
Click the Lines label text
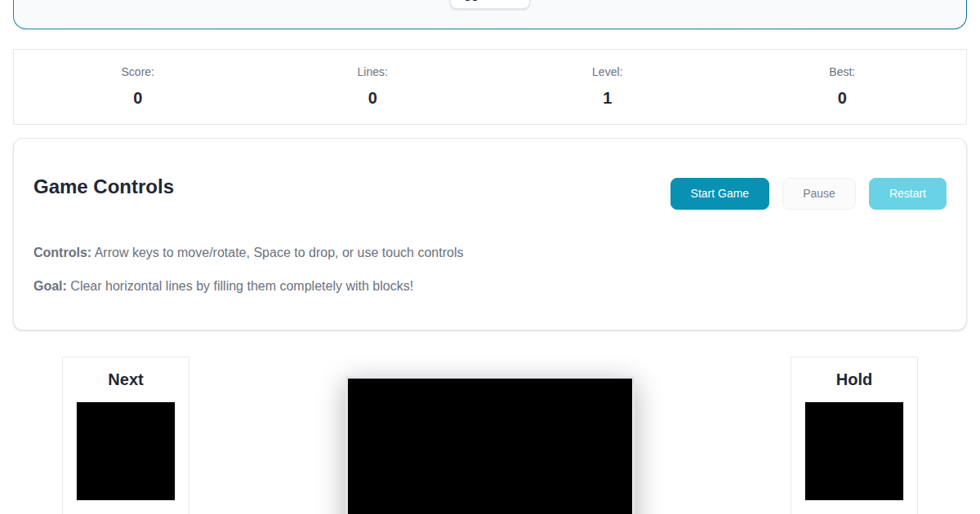372,72
